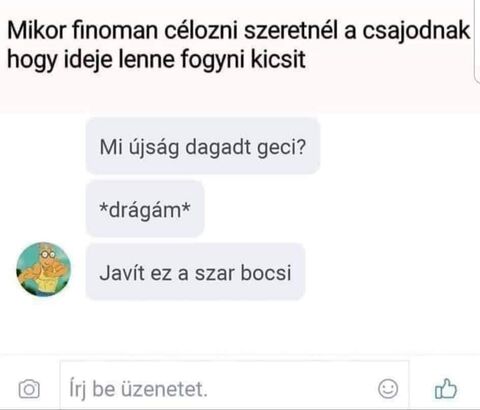The width and height of the screenshot is (480, 410).
Task: Open the camera to attach a photo
Action: tap(29, 389)
